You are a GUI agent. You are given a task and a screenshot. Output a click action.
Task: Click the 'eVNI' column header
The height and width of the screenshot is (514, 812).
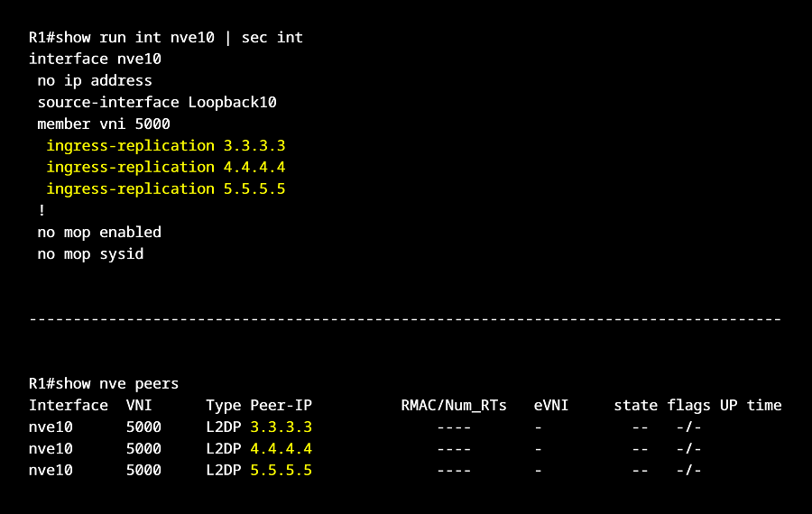(550, 405)
